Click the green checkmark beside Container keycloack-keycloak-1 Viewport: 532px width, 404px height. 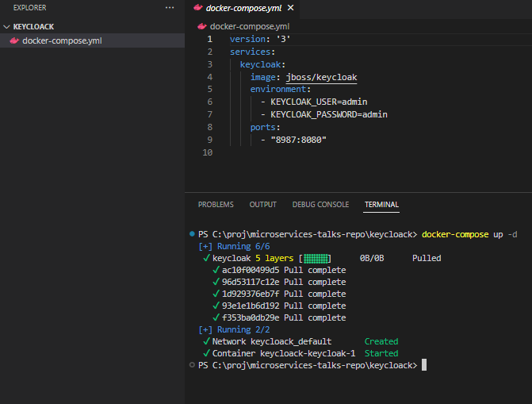(206, 353)
